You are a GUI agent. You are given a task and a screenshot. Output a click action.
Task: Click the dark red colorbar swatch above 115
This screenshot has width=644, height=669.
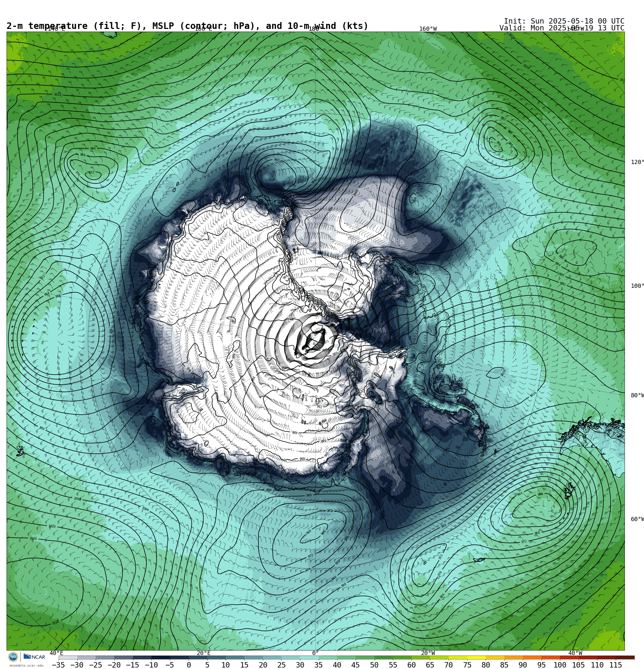625,657
